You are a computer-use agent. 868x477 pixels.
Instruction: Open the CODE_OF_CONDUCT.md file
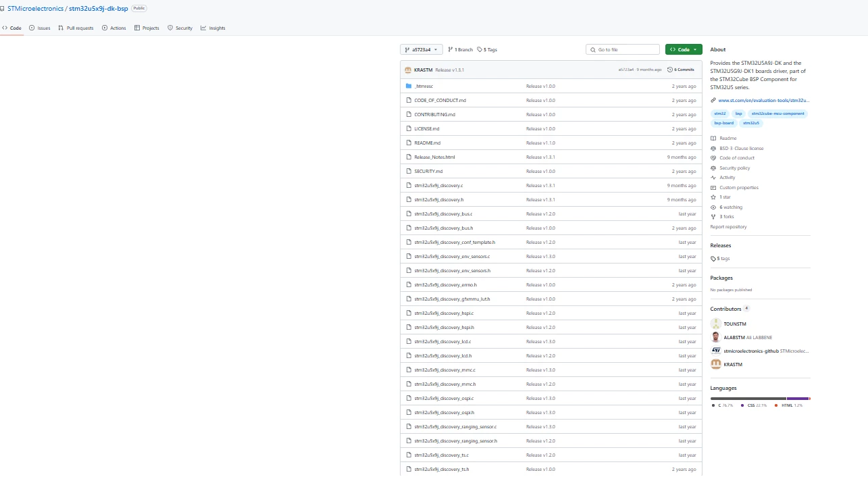coord(440,100)
